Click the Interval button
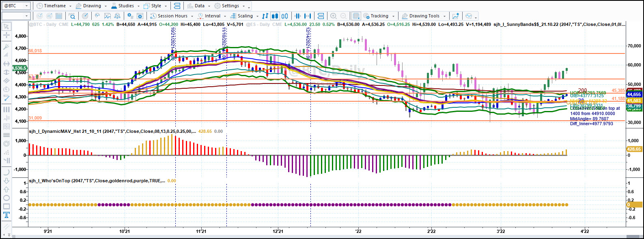 tap(209, 16)
